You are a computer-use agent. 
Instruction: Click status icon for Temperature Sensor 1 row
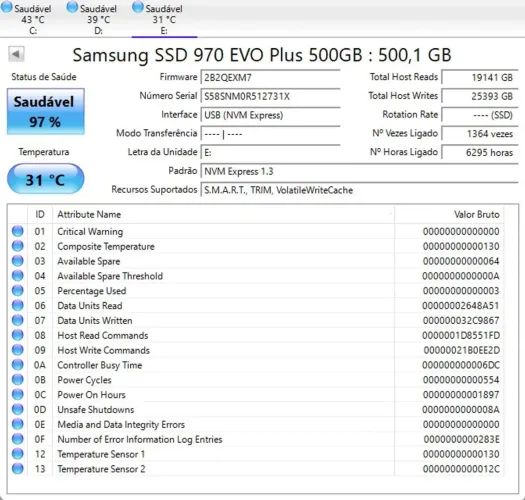coord(17,454)
